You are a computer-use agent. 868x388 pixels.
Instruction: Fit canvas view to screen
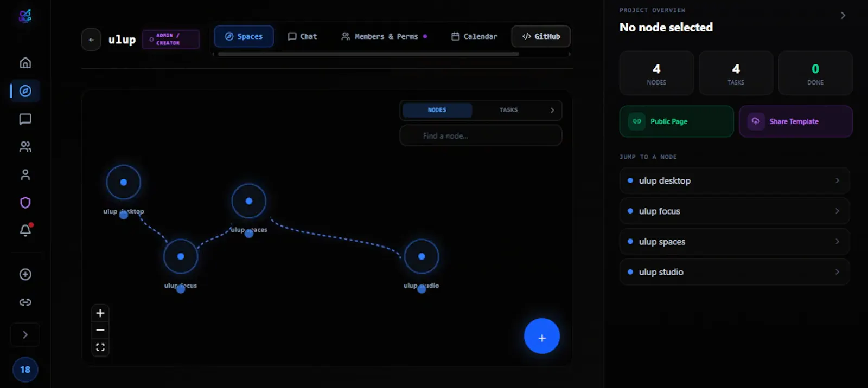tap(100, 347)
